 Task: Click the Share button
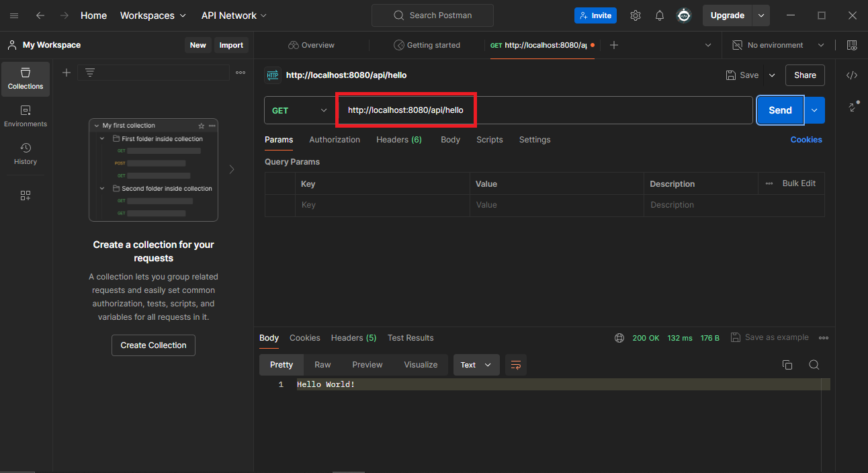click(805, 75)
